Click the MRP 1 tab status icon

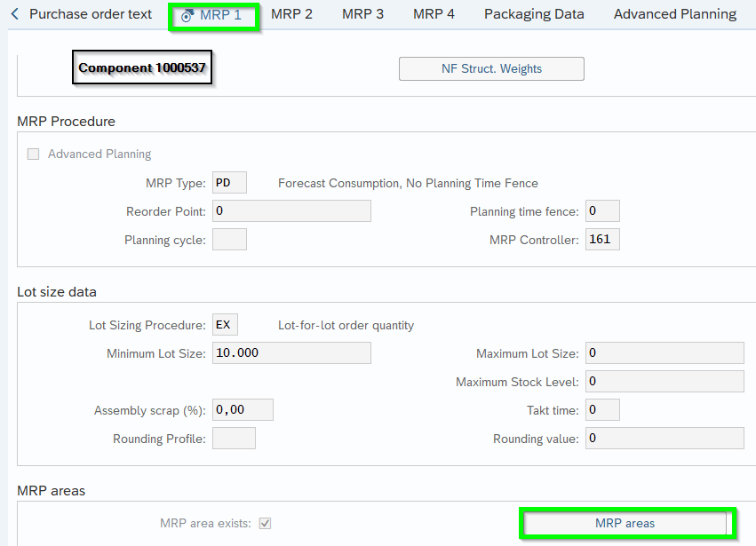coord(187,15)
